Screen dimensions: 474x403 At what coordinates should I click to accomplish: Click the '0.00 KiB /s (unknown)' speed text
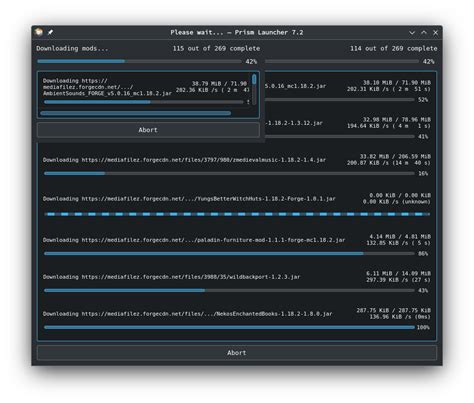[397, 202]
